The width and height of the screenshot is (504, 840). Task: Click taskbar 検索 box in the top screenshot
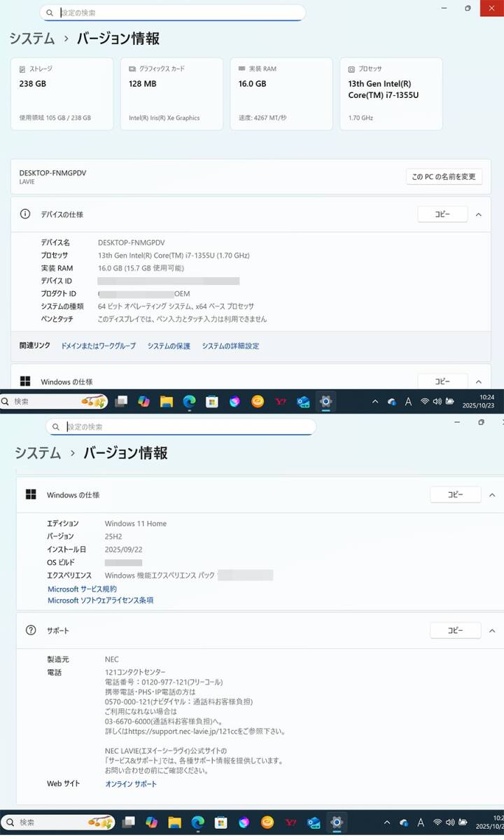[x=55, y=402]
